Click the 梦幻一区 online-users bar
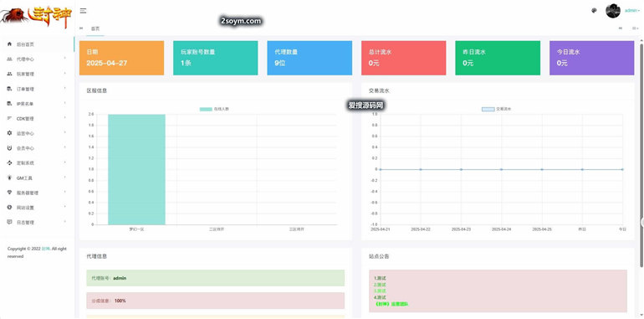The width and height of the screenshot is (644, 319). tap(137, 169)
